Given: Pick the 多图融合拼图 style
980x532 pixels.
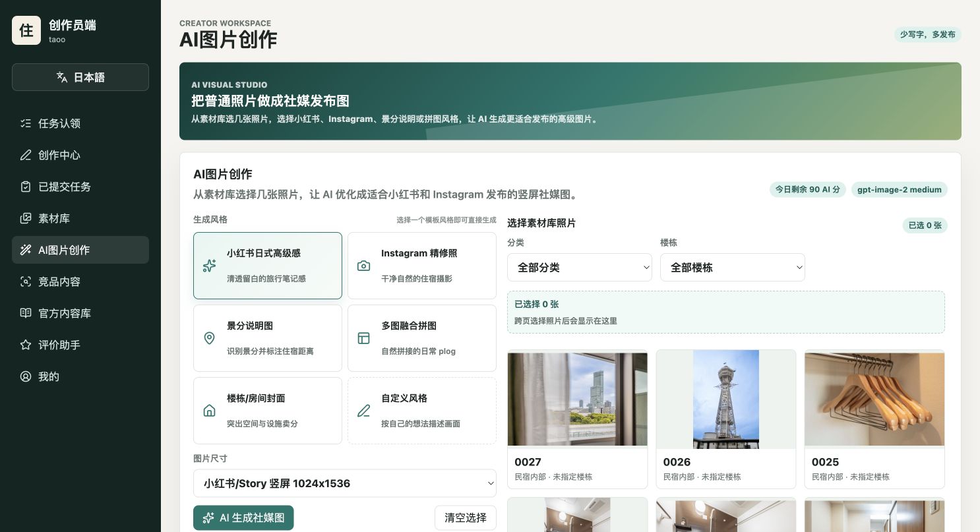Looking at the screenshot, I should [422, 338].
